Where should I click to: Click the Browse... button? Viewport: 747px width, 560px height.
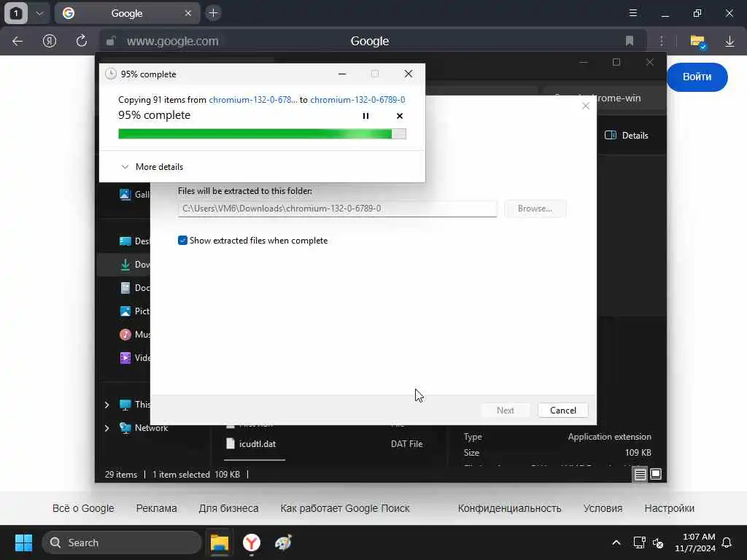tap(535, 209)
